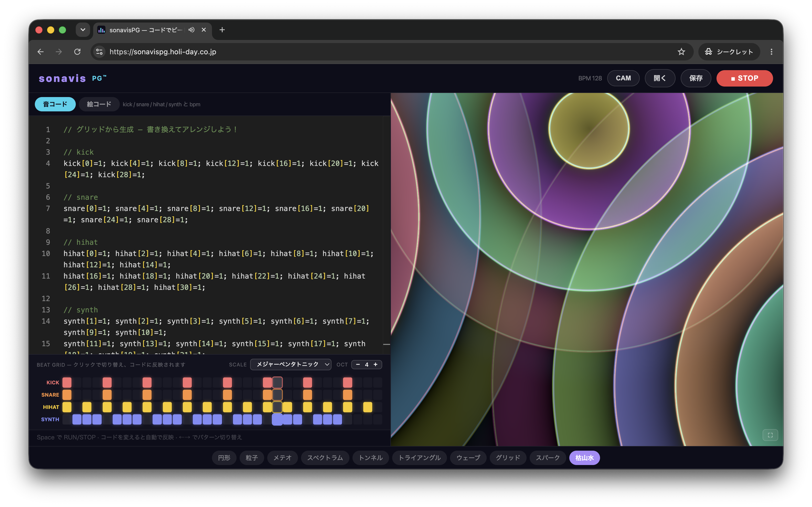Mute the tab via its speaker icon
Viewport: 812px width, 507px height.
(191, 30)
